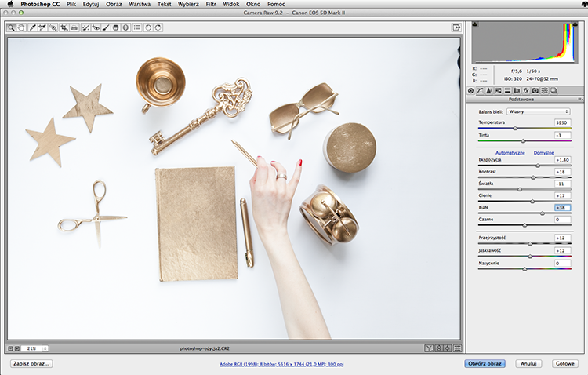Toggle full screen mode icon
Image resolution: width=588 pixels, height=375 pixels.
[x=456, y=27]
